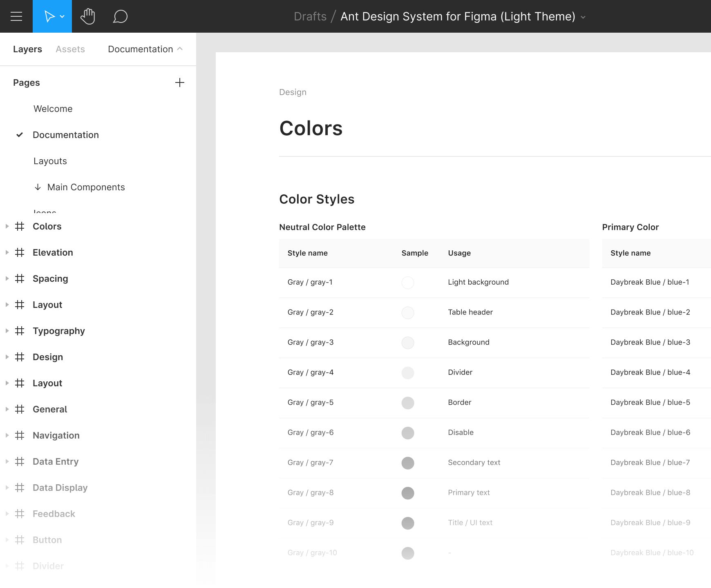The height and width of the screenshot is (588, 711).
Task: Click the frame icon beside Data Entry
Action: 19,461
